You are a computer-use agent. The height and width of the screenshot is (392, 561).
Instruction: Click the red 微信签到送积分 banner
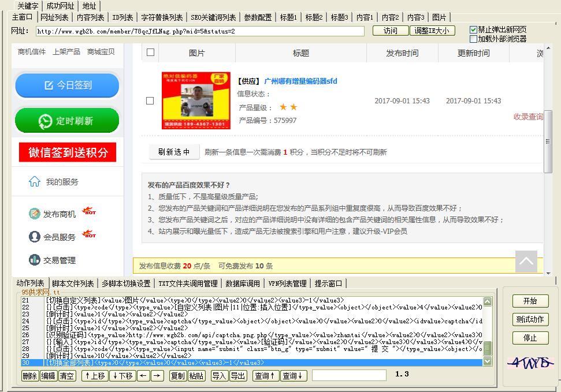pyautogui.click(x=68, y=152)
